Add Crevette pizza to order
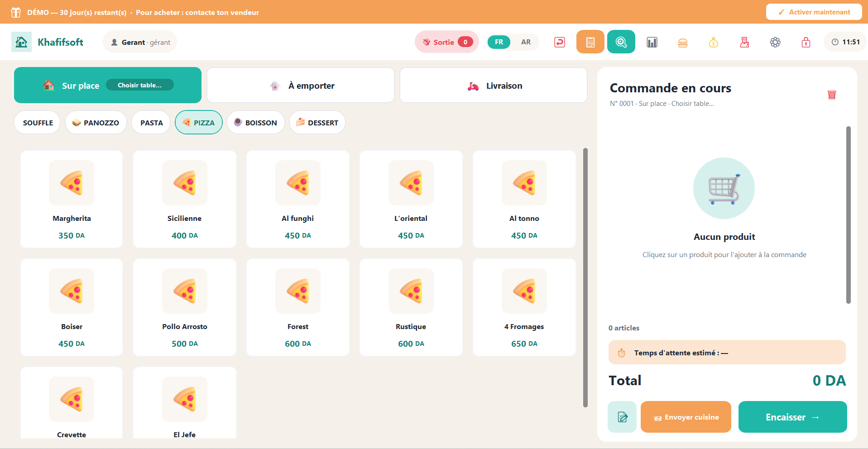Image resolution: width=868 pixels, height=449 pixels. [x=72, y=402]
